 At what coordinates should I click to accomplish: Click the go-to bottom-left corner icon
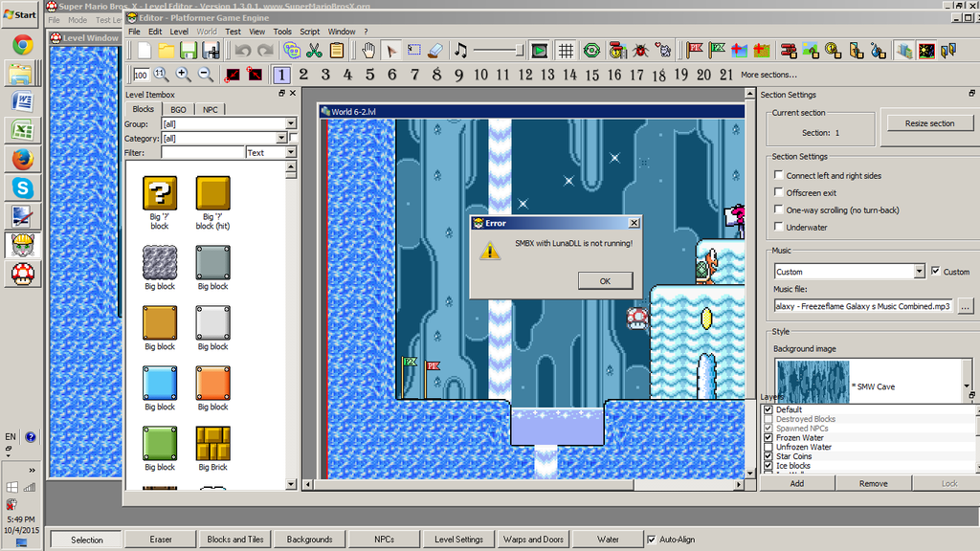(x=233, y=75)
